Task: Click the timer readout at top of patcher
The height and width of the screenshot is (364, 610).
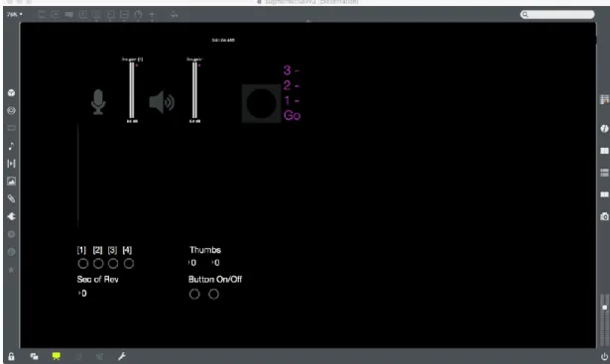Action: click(223, 40)
